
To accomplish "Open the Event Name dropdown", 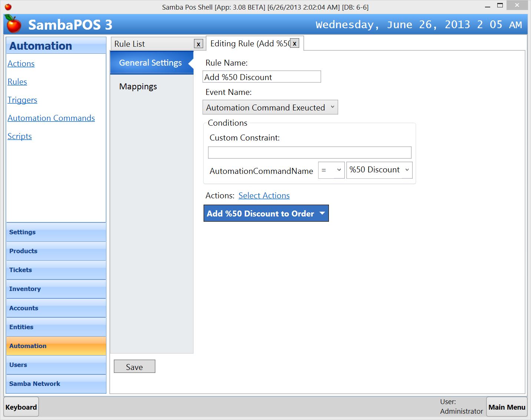I will point(270,108).
